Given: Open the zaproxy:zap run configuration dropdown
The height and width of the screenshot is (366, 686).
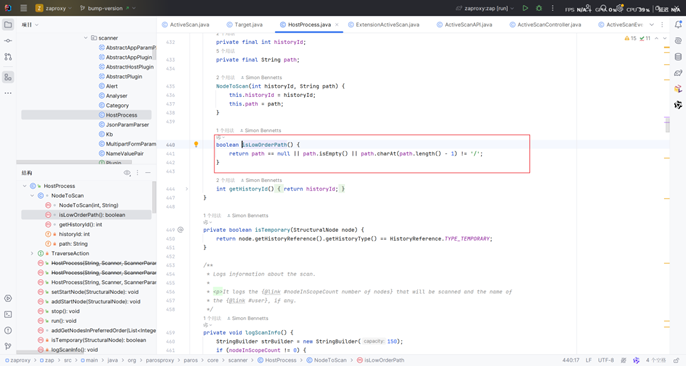Looking at the screenshot, I should tap(485, 8).
